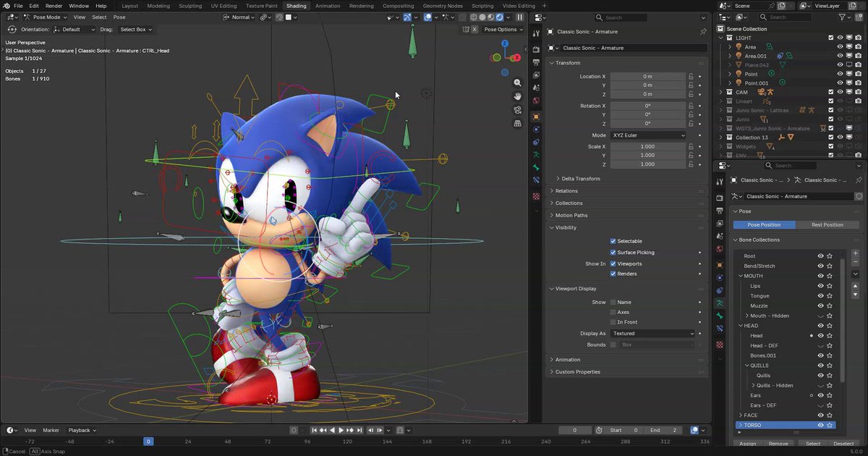
Task: Switch to the Animation workspace tab
Action: tap(328, 6)
